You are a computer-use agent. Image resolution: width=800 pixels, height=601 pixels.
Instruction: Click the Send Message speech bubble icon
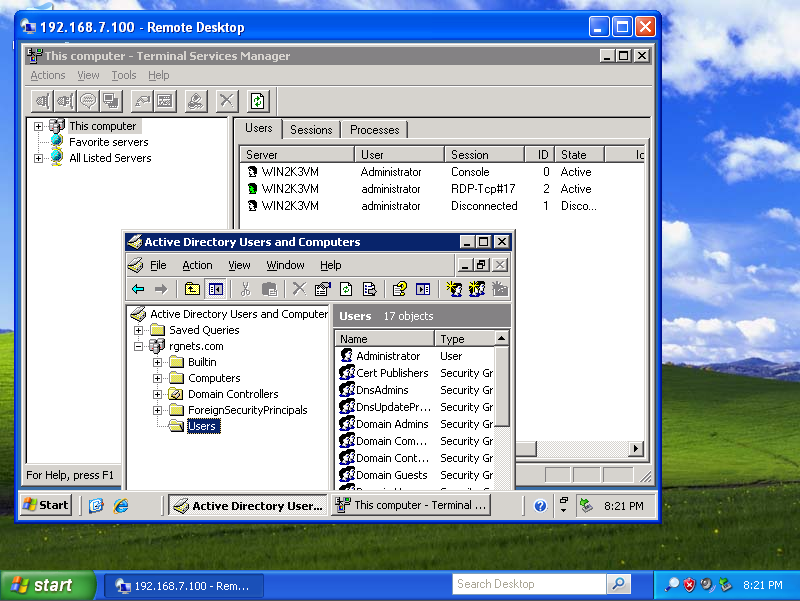tap(88, 101)
